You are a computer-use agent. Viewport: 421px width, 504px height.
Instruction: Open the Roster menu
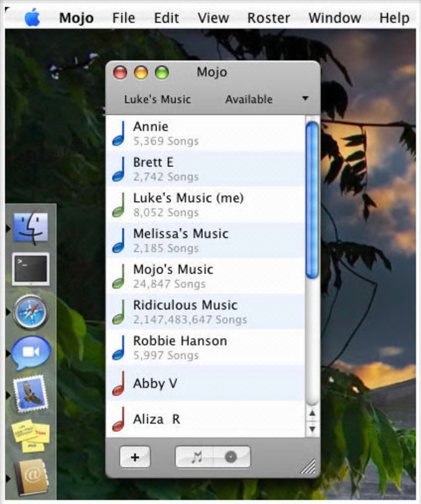click(x=268, y=18)
